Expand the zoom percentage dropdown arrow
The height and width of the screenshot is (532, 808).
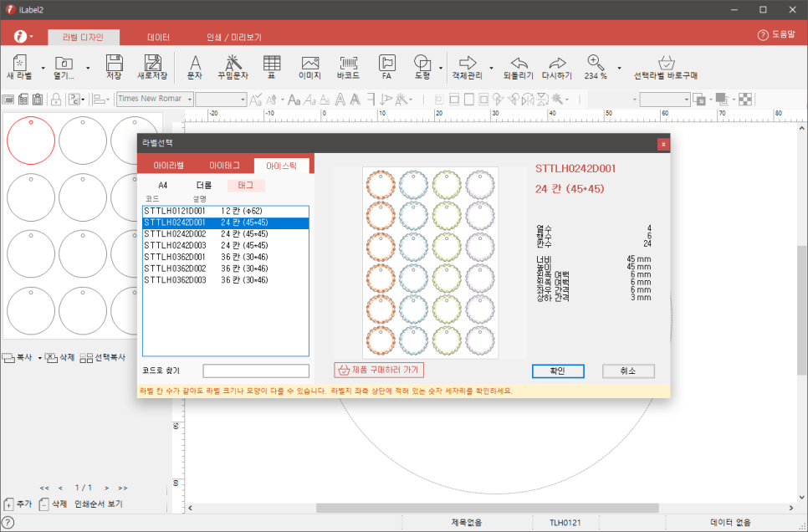619,68
